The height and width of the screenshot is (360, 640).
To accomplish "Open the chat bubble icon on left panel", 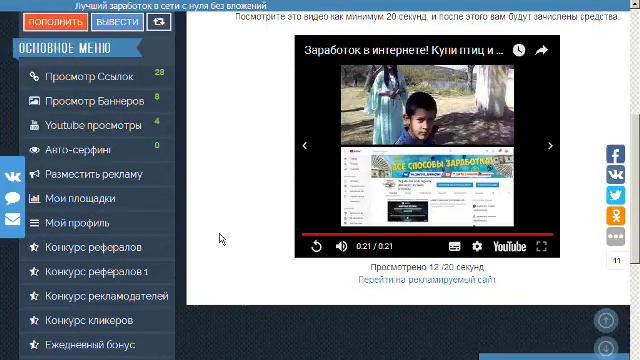I will [12, 198].
